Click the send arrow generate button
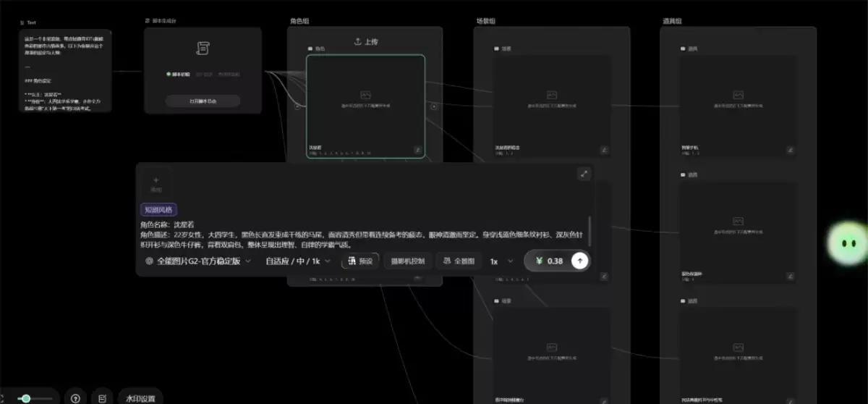Image resolution: width=868 pixels, height=404 pixels. pos(579,261)
